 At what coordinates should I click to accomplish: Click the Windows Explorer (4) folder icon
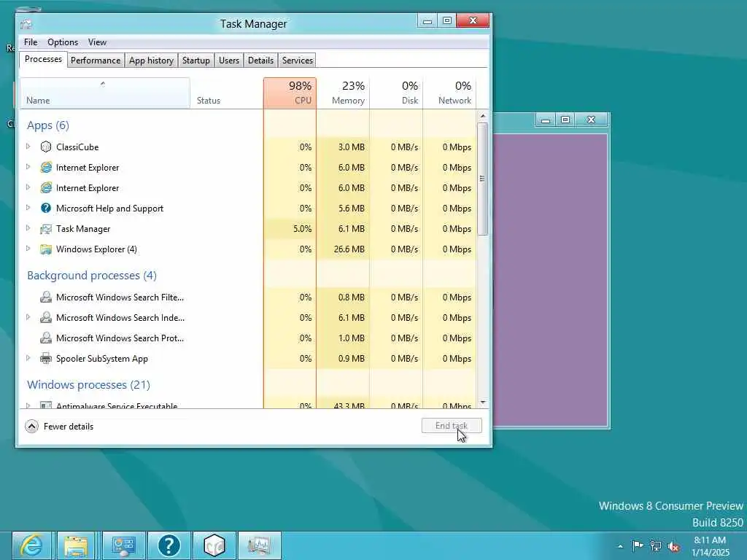click(x=46, y=249)
